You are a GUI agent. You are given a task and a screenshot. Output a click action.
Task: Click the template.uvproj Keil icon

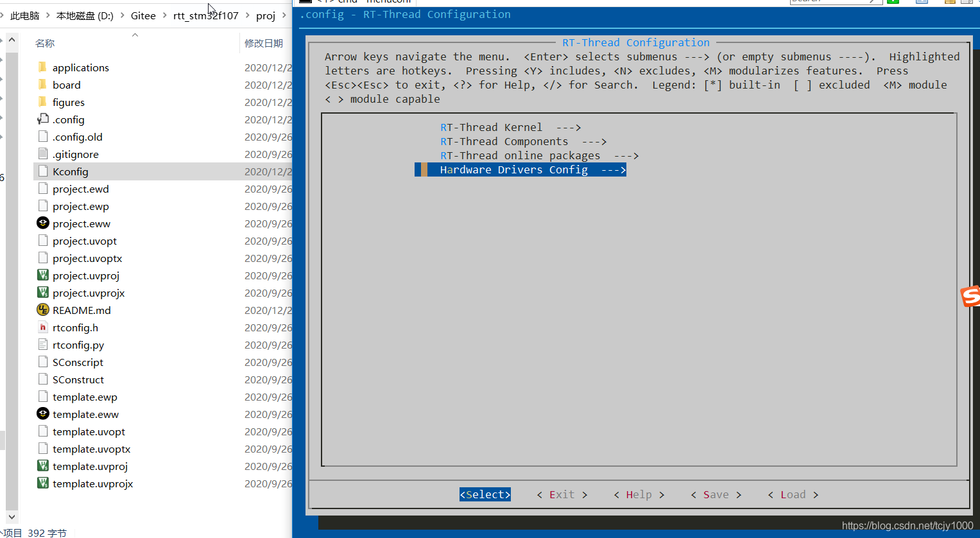pyautogui.click(x=42, y=466)
